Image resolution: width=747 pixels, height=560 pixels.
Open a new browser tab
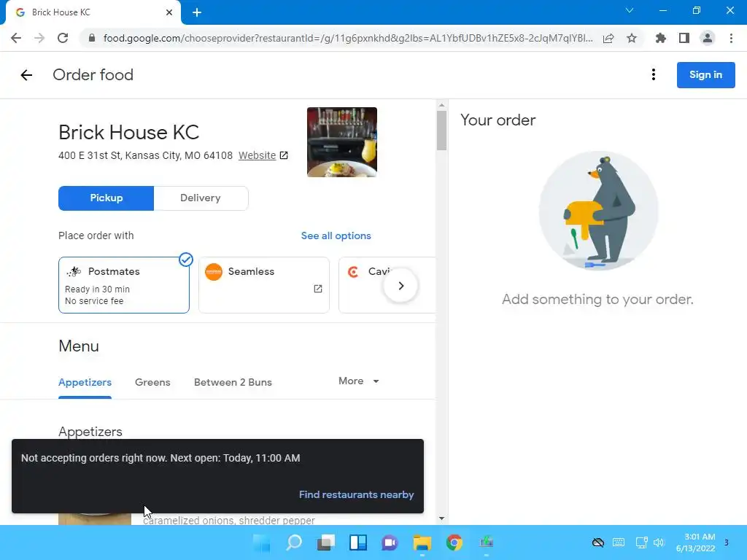[197, 12]
